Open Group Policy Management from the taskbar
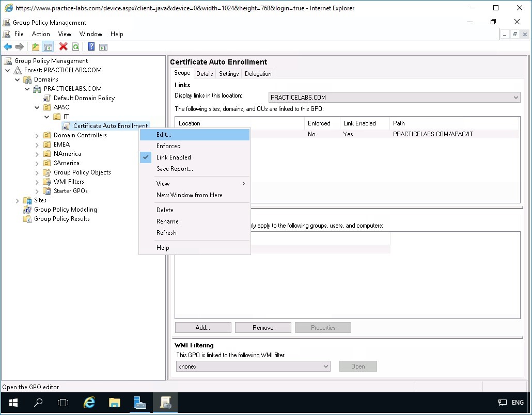This screenshot has height=415, width=532. pos(165,402)
